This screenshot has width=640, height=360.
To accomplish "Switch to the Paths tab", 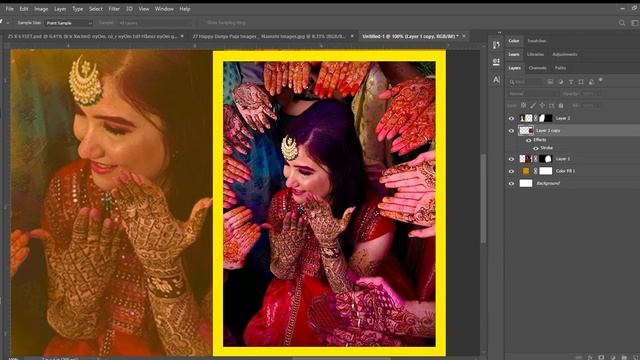I will (560, 68).
